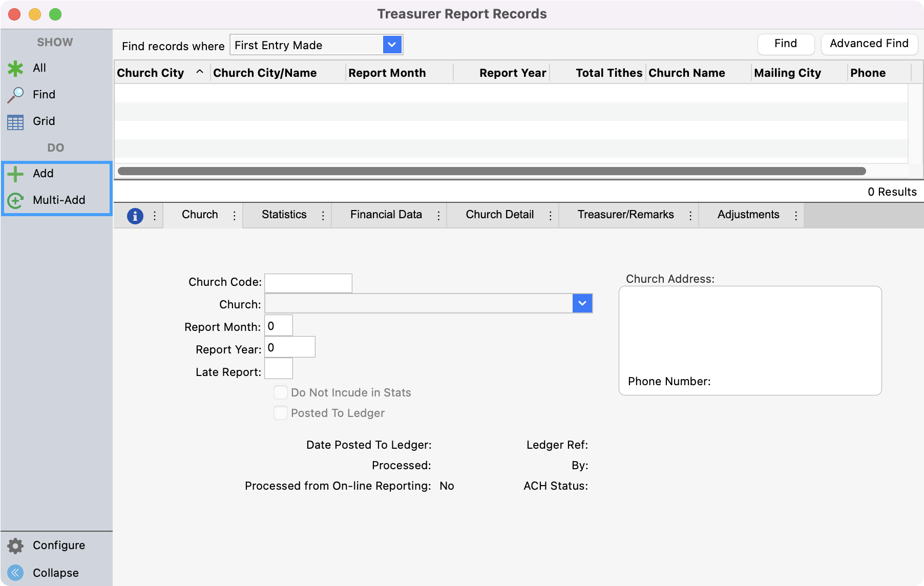Click the green Add plus icon

(15, 173)
